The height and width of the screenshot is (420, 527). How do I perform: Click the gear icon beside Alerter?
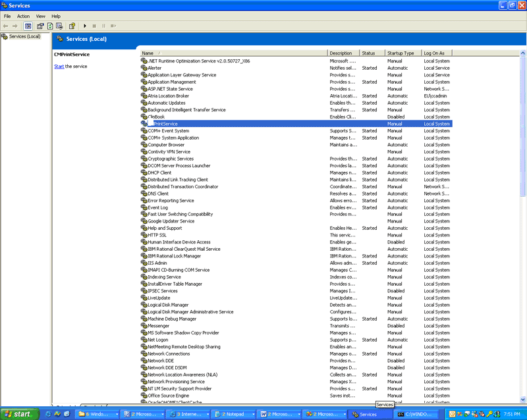tap(144, 68)
